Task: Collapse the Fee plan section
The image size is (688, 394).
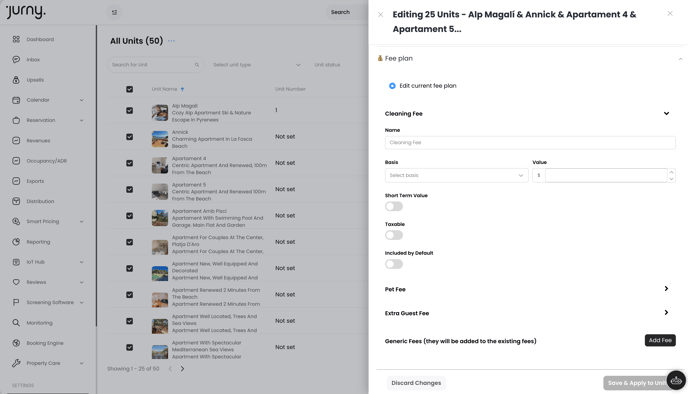Action: pyautogui.click(x=680, y=59)
